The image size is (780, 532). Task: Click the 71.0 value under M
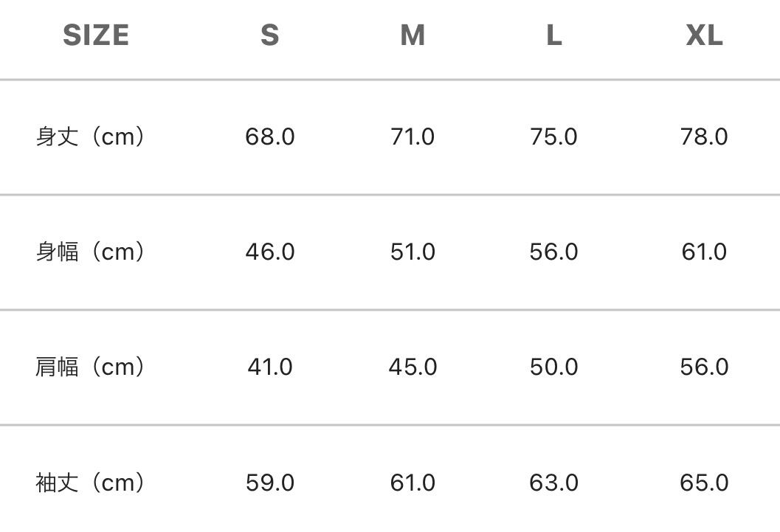(x=413, y=137)
